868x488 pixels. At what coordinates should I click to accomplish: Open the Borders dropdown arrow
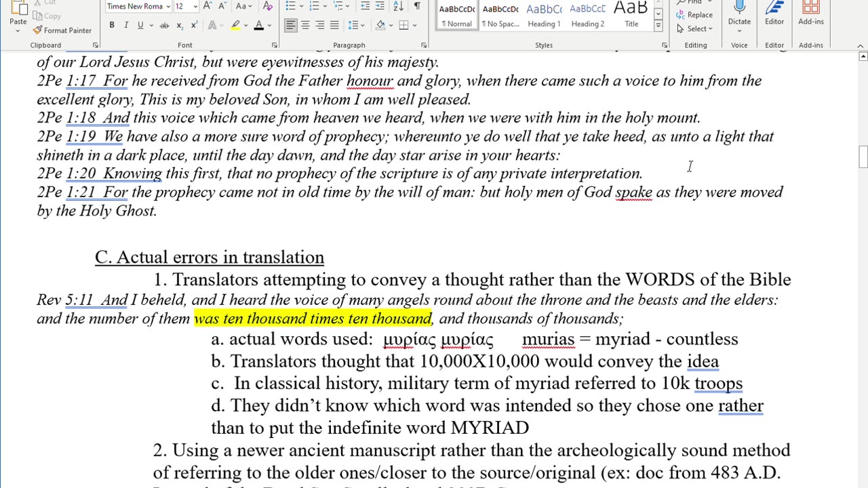click(x=414, y=26)
